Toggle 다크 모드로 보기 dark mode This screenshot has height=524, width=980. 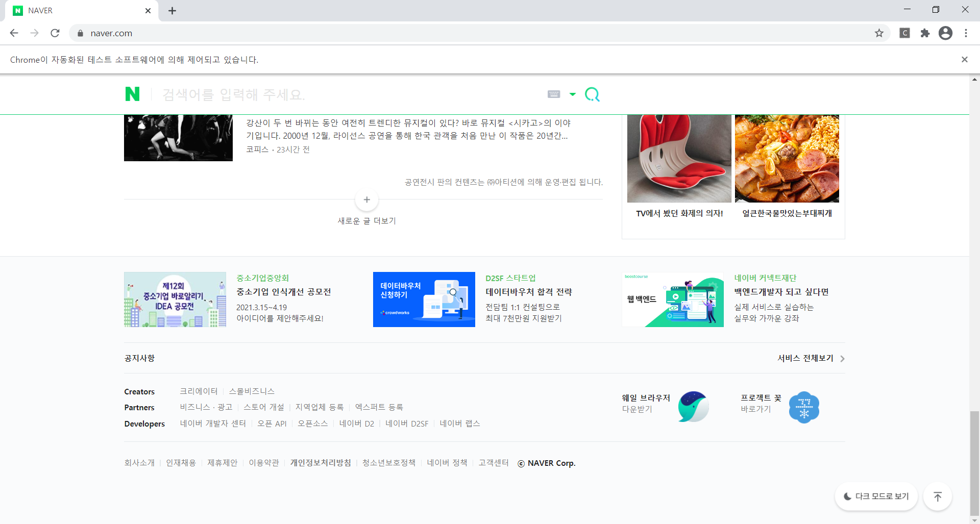click(876, 496)
